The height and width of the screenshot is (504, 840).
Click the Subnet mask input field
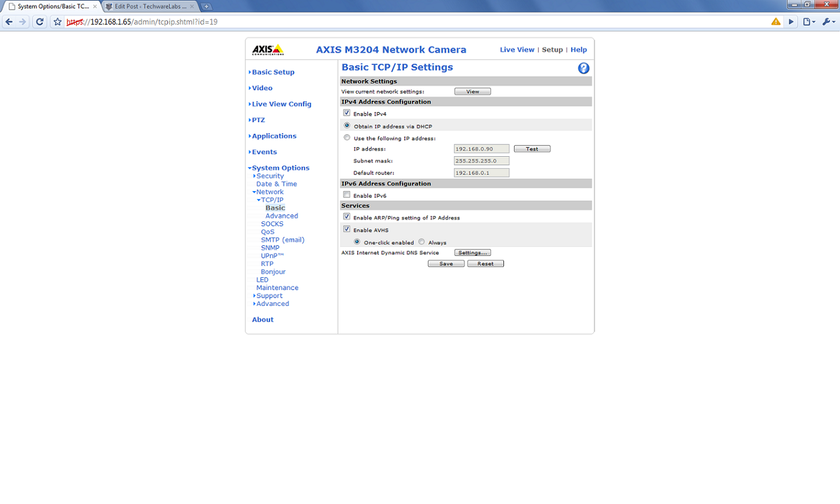pos(482,160)
